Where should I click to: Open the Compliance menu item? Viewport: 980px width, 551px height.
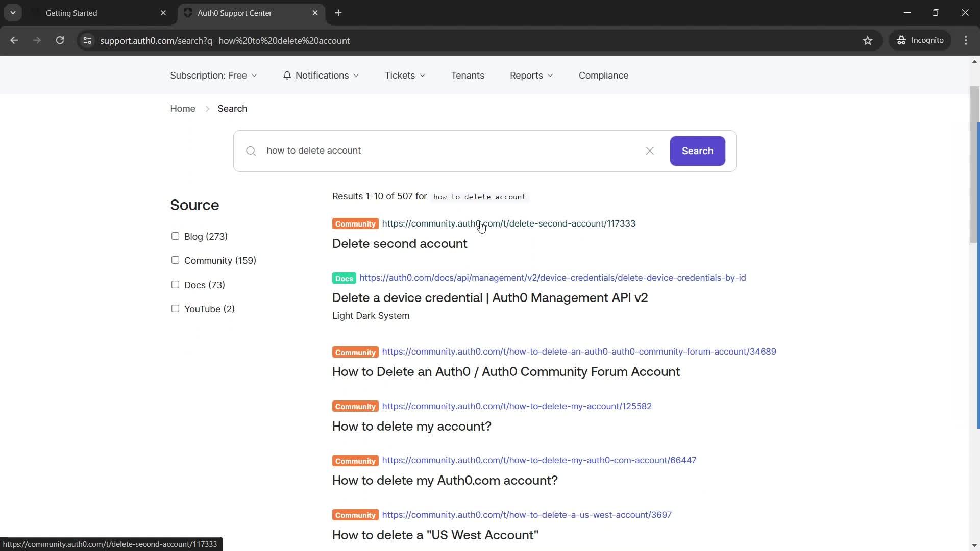tap(603, 76)
